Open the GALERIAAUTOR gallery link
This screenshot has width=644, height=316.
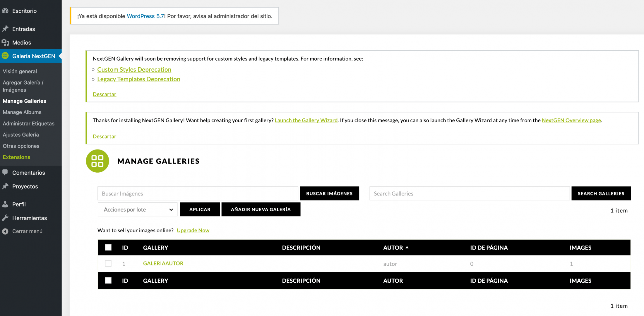163,263
